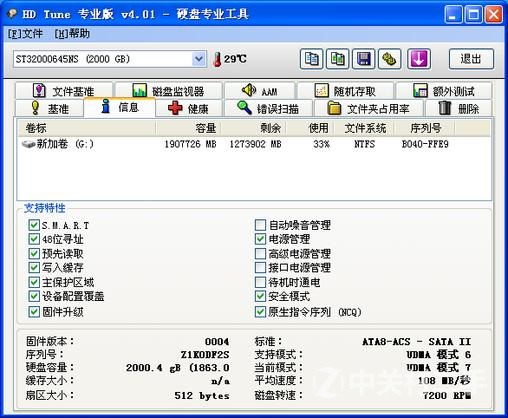Toggle the S.M.A.R.T checkbox
The width and height of the screenshot is (508, 418).
pyautogui.click(x=34, y=225)
